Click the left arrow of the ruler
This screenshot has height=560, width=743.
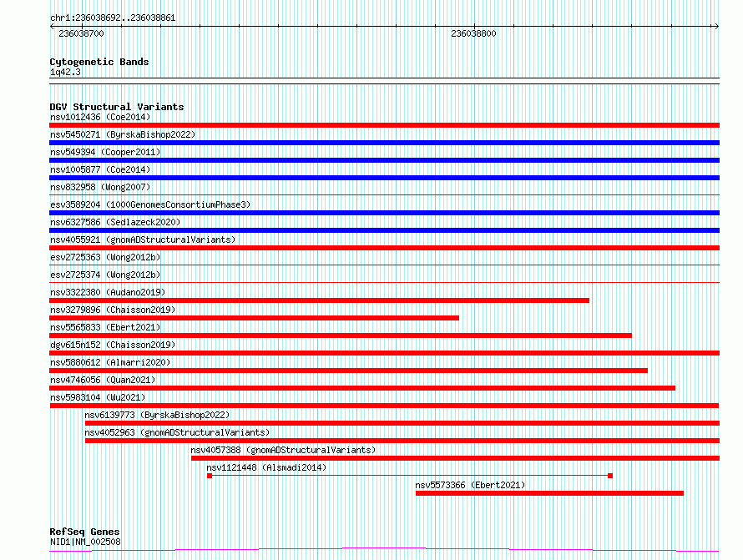52,27
